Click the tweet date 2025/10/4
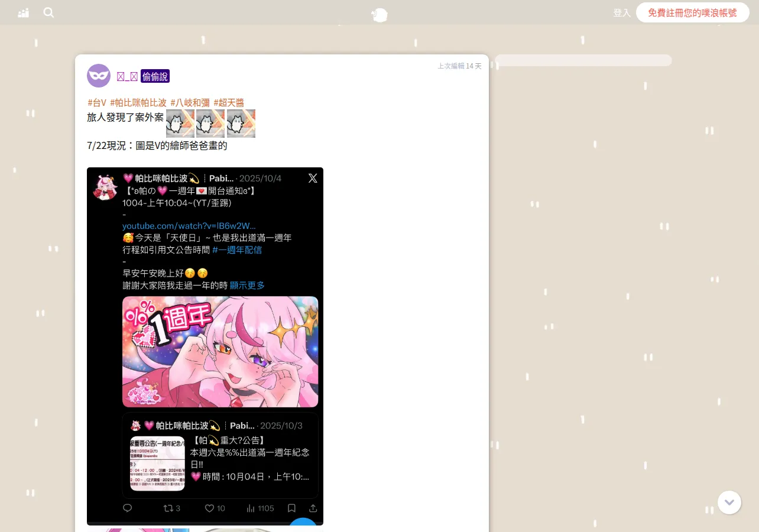The width and height of the screenshot is (759, 532). pyautogui.click(x=260, y=179)
